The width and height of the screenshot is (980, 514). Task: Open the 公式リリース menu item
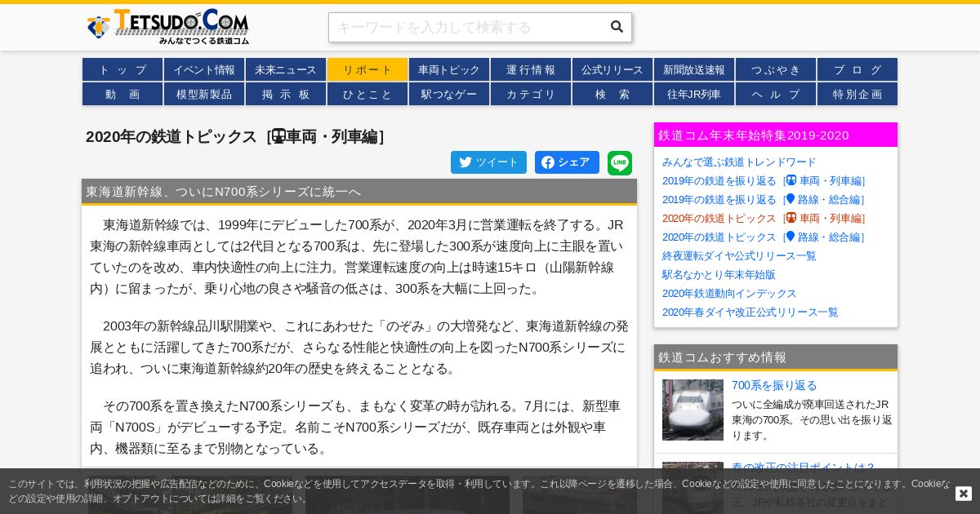[612, 69]
